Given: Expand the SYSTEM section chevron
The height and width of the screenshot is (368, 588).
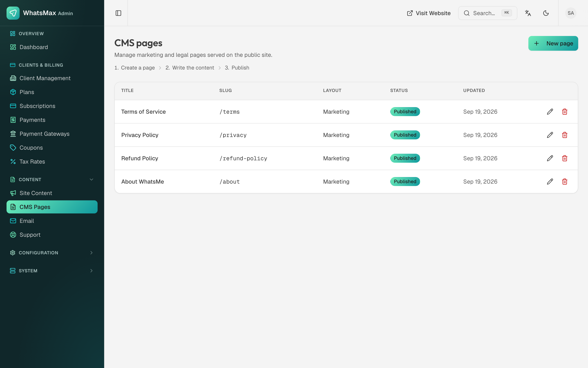Looking at the screenshot, I should (x=91, y=271).
